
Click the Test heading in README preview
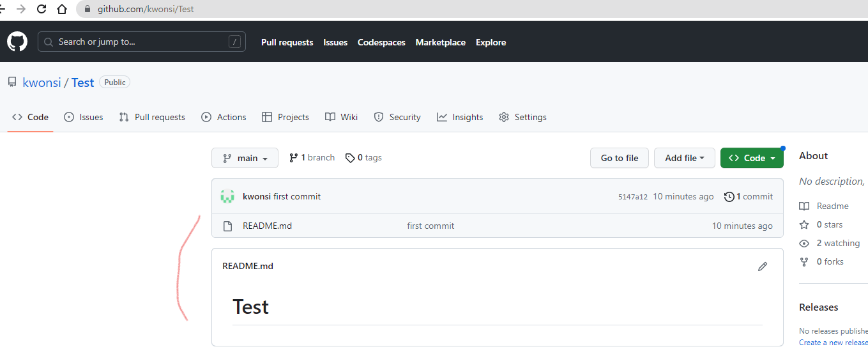(250, 307)
